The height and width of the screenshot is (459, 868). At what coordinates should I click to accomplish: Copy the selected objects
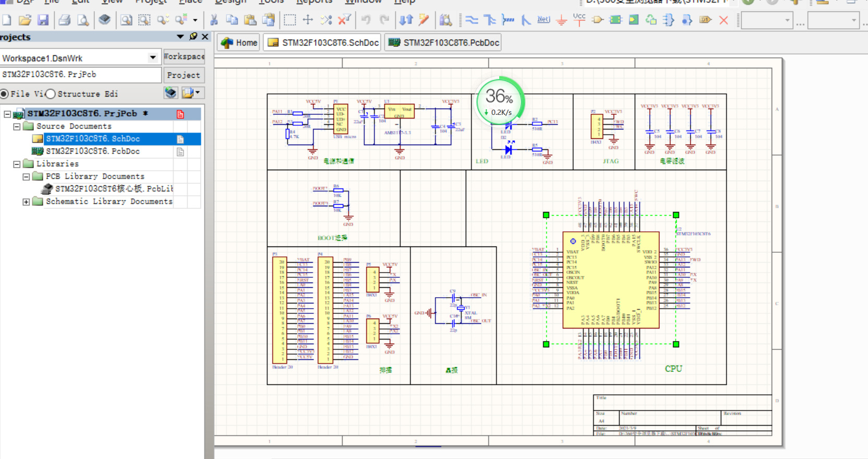click(232, 20)
